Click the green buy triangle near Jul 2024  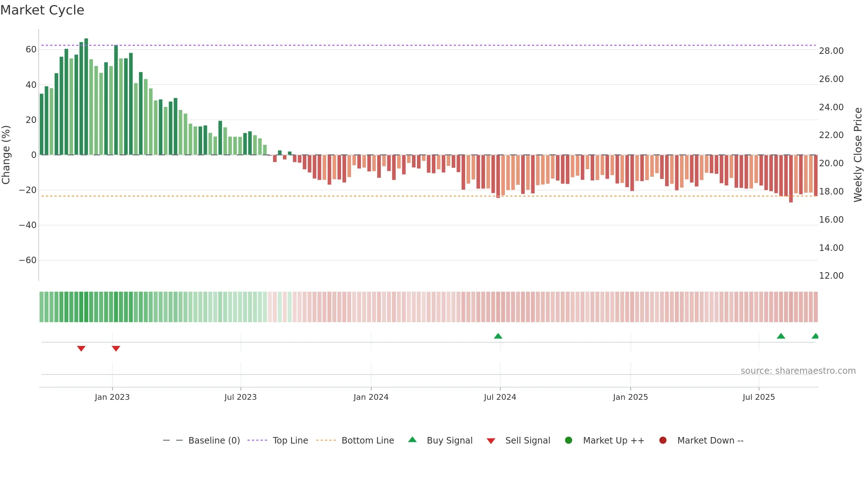point(498,336)
